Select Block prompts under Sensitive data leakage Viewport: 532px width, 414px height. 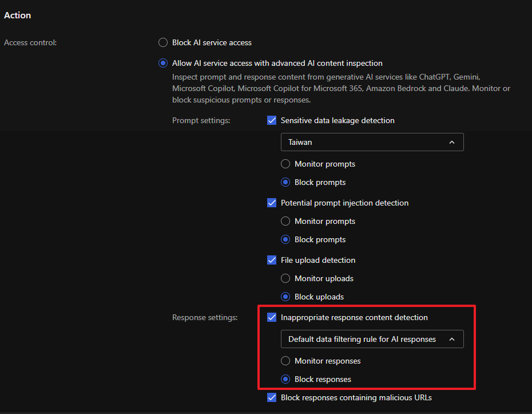285,182
